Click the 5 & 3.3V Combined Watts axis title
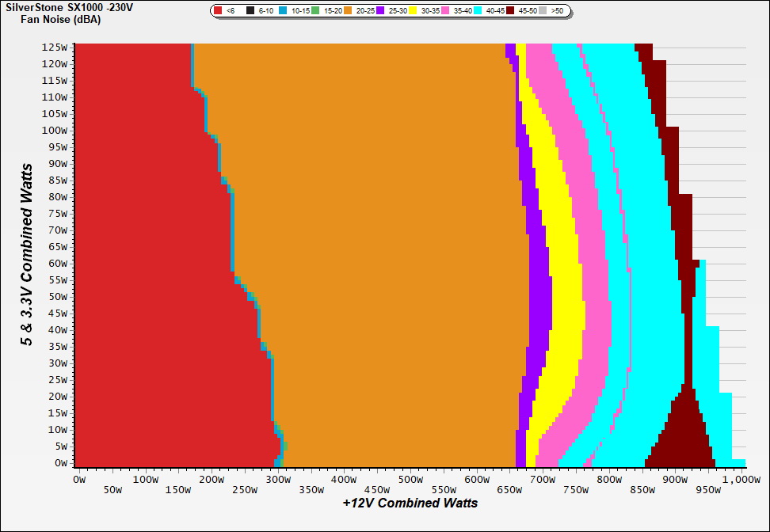 click(x=27, y=255)
